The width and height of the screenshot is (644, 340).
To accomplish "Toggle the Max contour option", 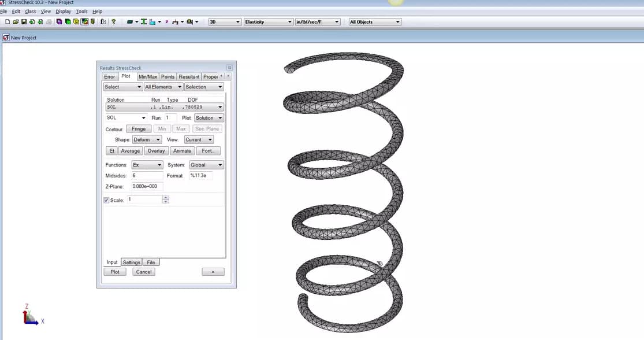I will click(181, 128).
